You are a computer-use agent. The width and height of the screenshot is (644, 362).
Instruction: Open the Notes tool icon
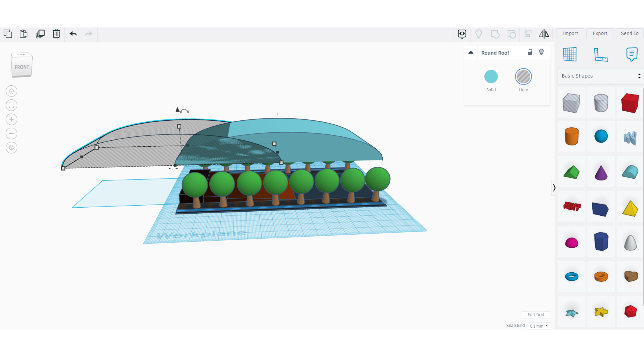[631, 54]
